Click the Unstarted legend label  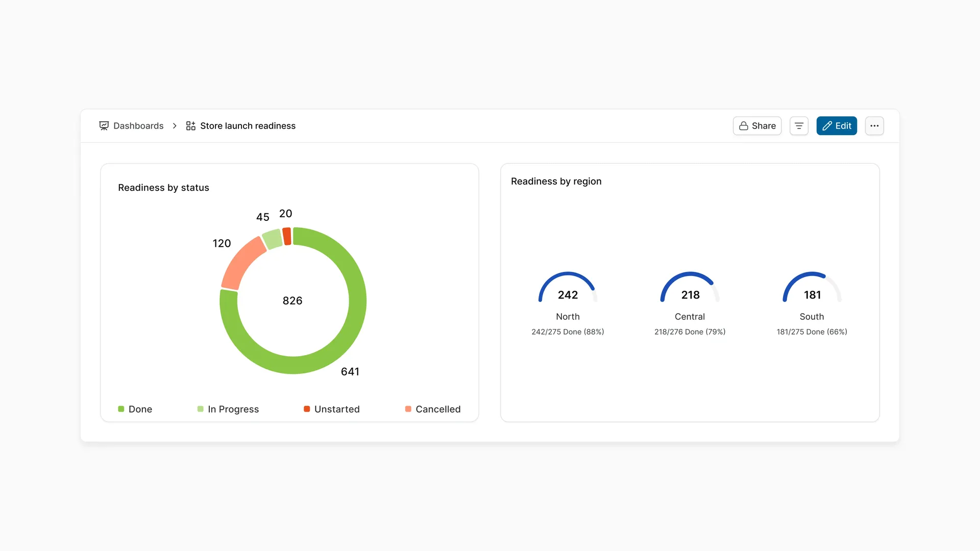tap(337, 409)
